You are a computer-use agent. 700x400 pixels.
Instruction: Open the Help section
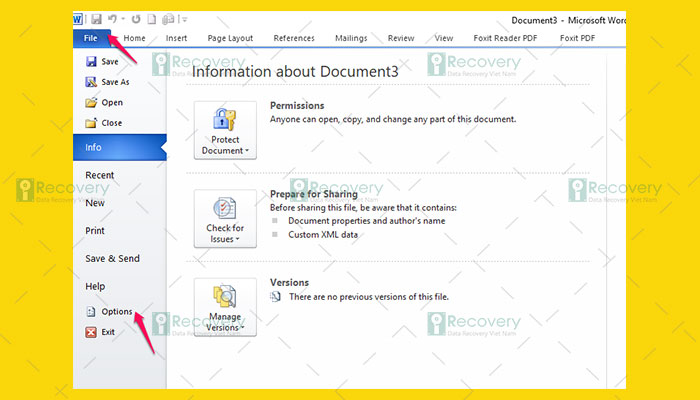coord(95,286)
